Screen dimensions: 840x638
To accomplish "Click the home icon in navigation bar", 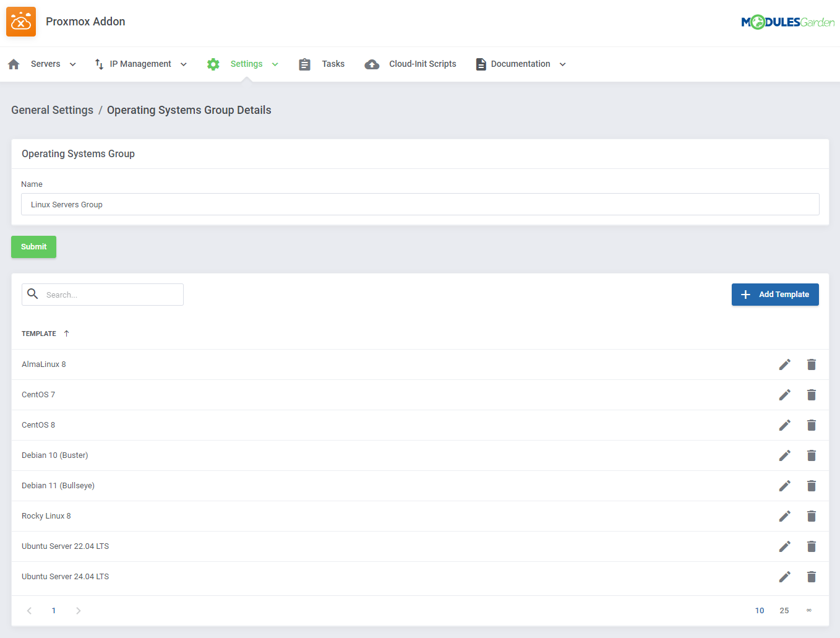I will point(14,64).
